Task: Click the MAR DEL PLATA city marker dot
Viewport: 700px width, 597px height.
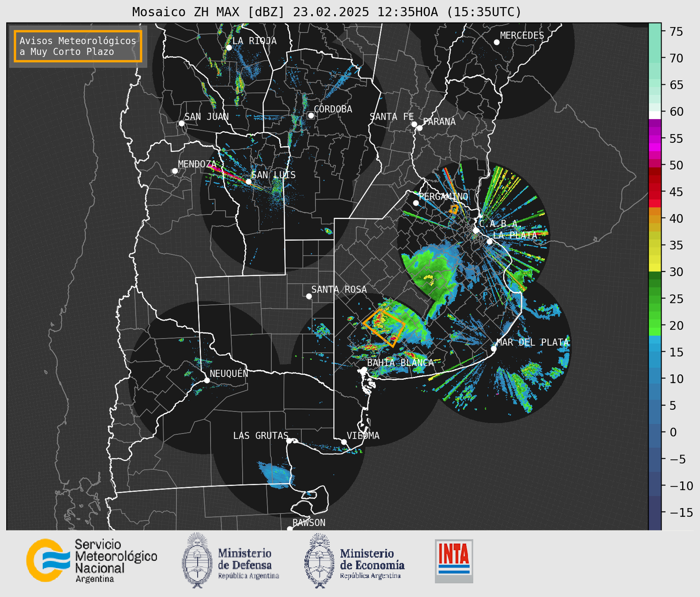Action: [494, 349]
